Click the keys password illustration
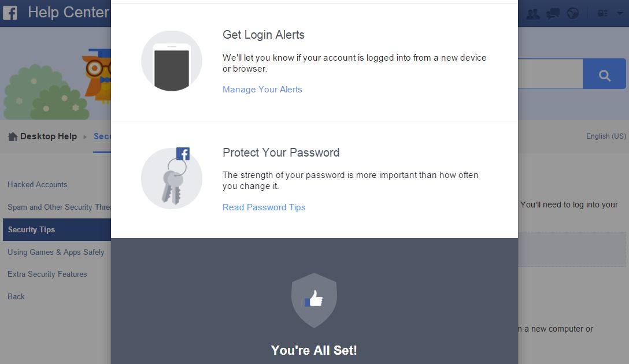 pos(171,177)
